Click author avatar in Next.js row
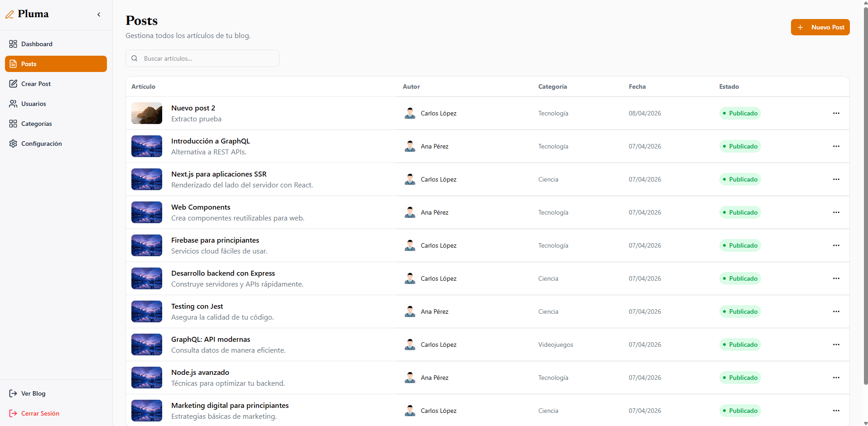Viewport: 868px width, 426px height. 410,179
